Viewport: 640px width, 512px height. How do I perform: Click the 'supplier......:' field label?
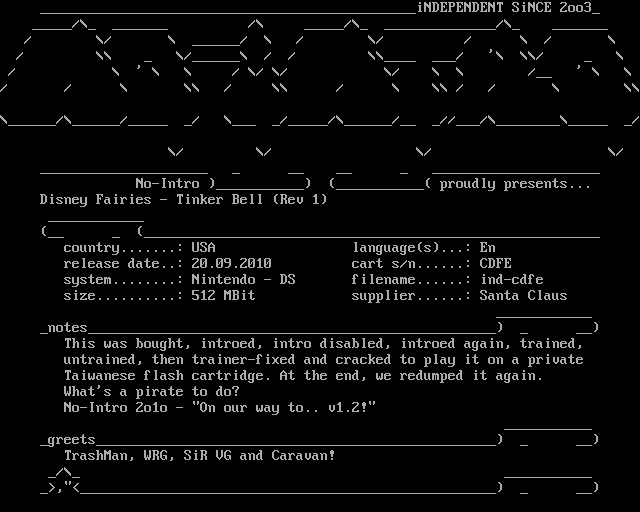click(x=411, y=296)
